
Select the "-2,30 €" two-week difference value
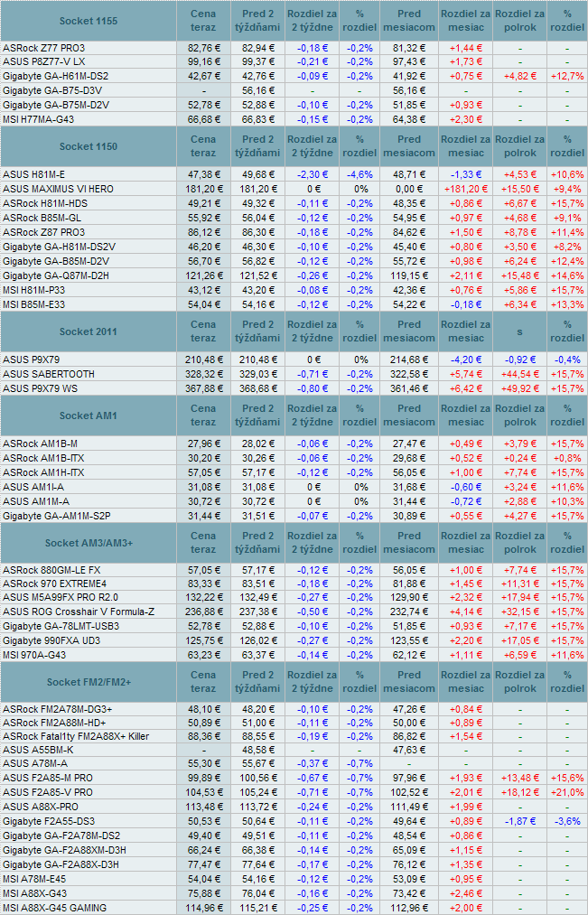click(x=312, y=174)
